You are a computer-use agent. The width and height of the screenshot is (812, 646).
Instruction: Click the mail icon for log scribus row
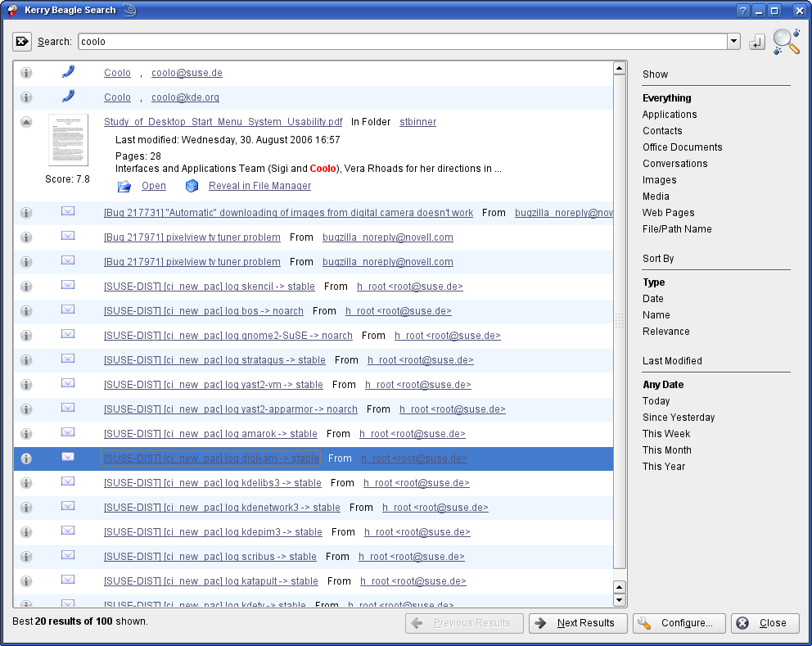68,555
